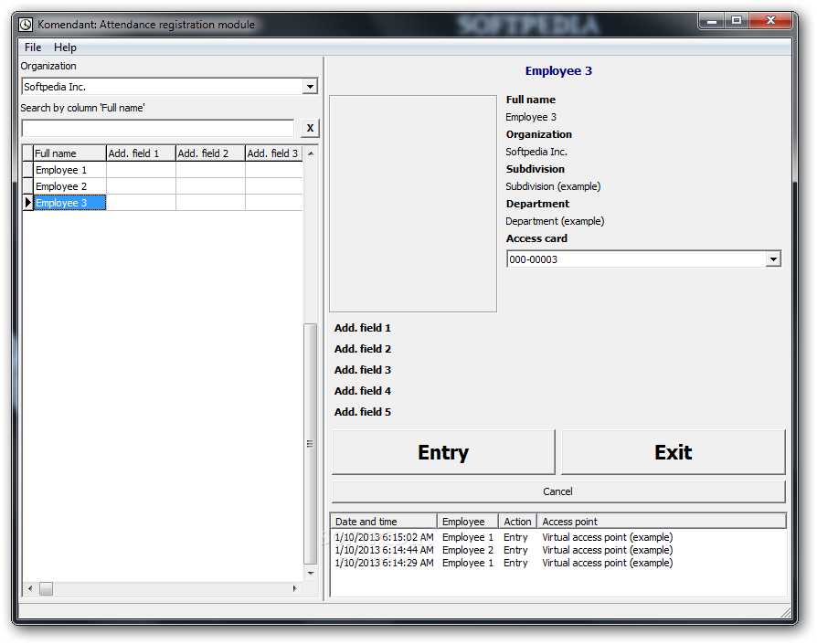Screen dimensions: 817x644
Task: Click the Access point column header
Action: coord(662,522)
